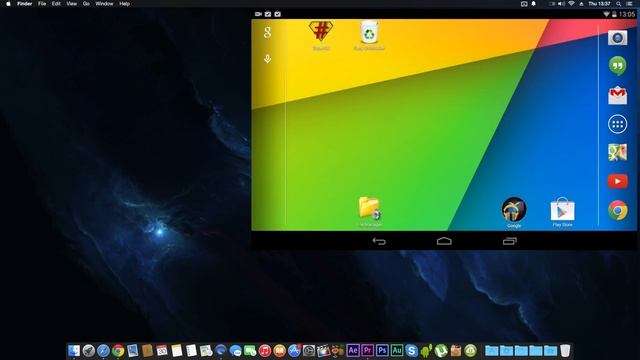
Task: Launch After Effects from the Dock
Action: [353, 350]
